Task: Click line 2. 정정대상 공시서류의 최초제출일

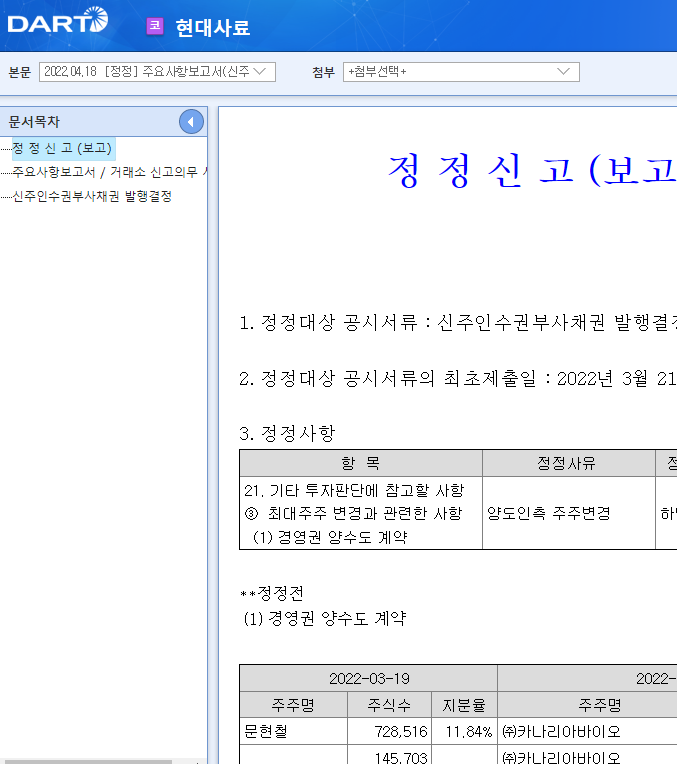Action: (x=458, y=379)
